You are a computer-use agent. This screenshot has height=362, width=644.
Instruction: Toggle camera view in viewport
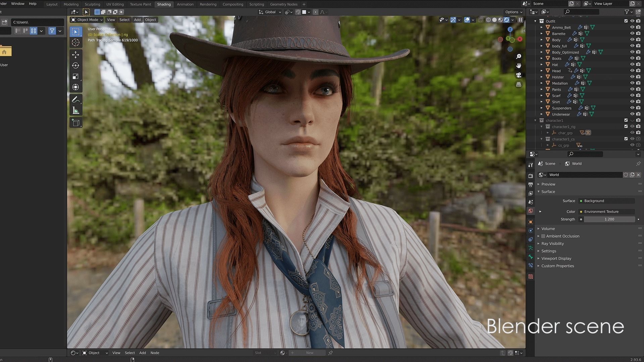pyautogui.click(x=519, y=75)
